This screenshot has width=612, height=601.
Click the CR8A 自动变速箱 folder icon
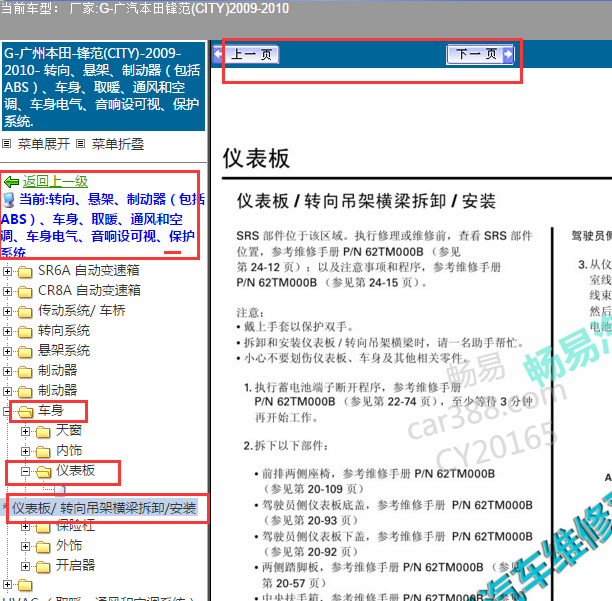(25, 292)
